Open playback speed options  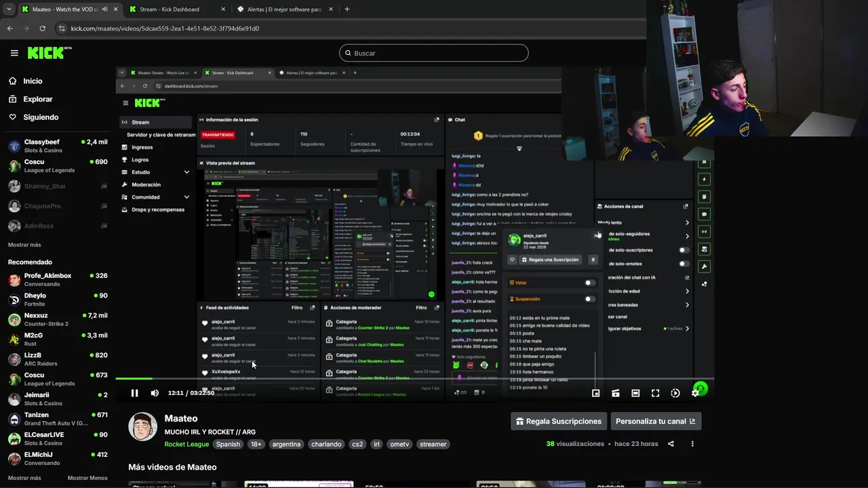coord(675,393)
